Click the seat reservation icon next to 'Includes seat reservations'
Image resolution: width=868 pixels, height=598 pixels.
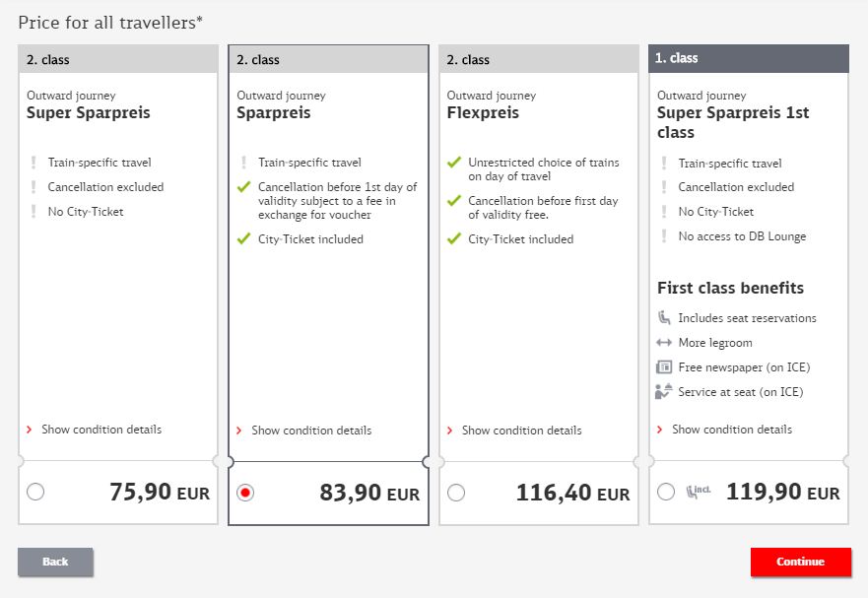click(x=664, y=318)
